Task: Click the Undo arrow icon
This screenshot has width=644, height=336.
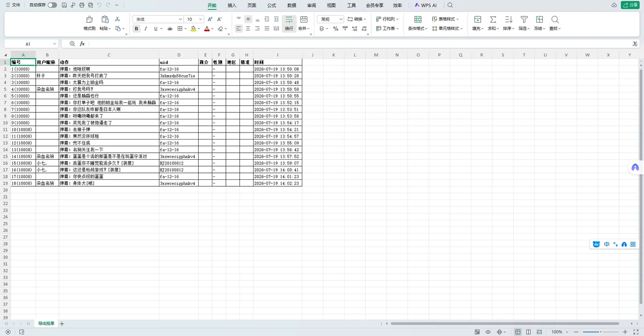Action: pyautogui.click(x=99, y=5)
